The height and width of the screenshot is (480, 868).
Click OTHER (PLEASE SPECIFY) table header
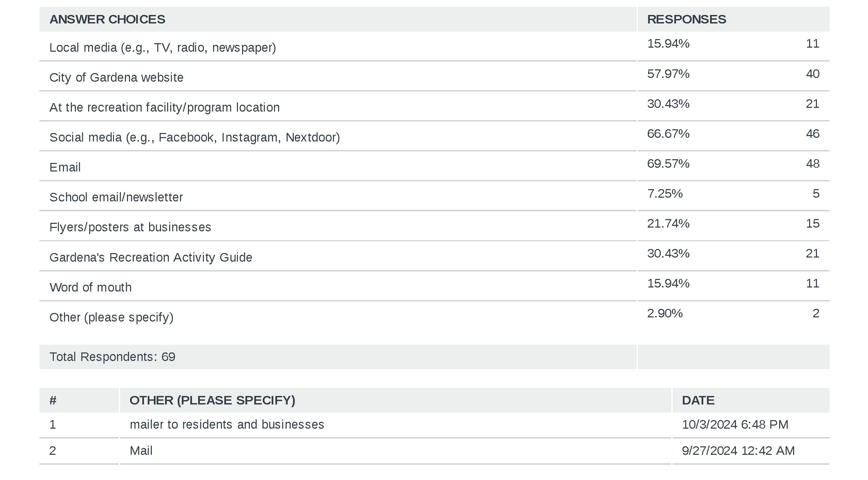212,400
